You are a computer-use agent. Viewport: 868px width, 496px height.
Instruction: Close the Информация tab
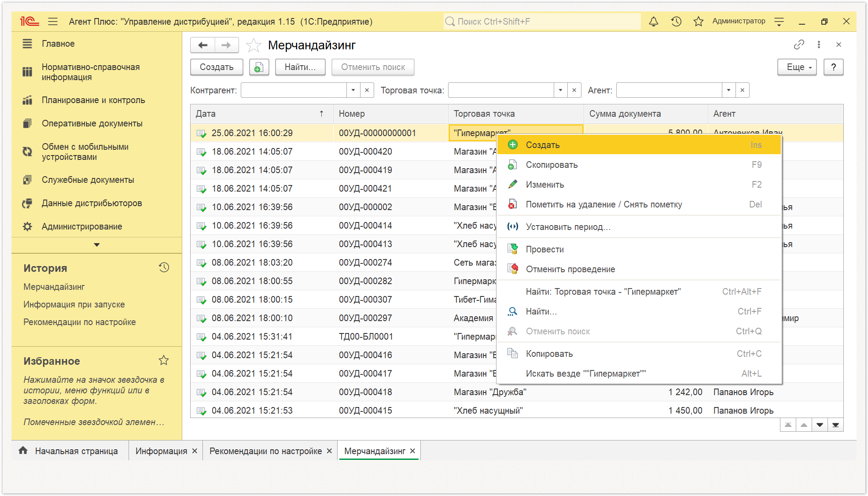[195, 451]
